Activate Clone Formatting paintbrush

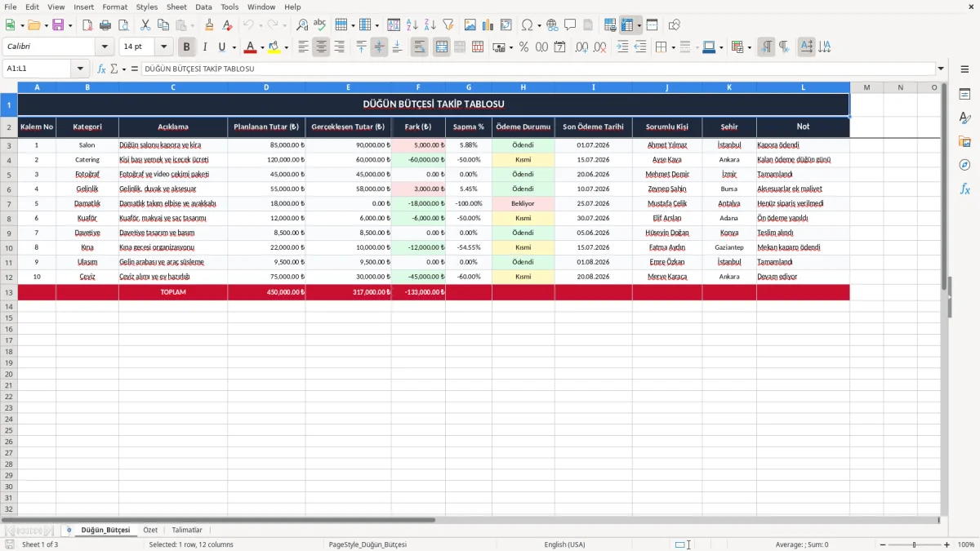209,25
